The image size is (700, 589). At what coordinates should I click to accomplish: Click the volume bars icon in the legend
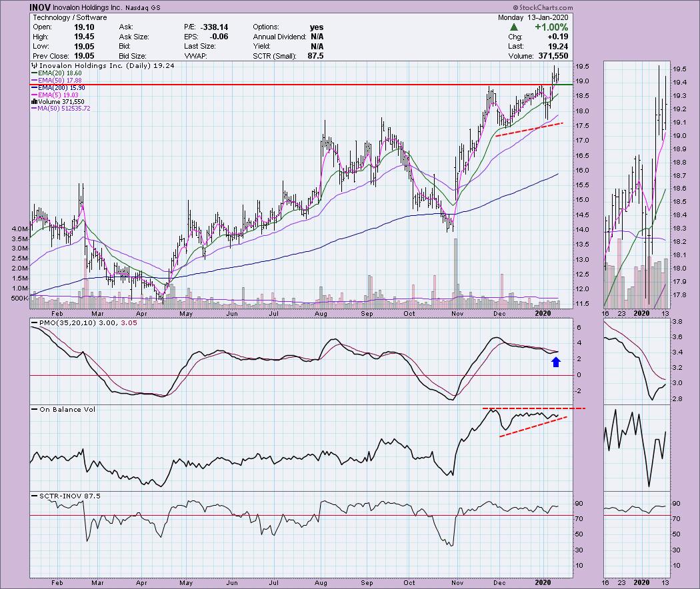click(x=35, y=102)
